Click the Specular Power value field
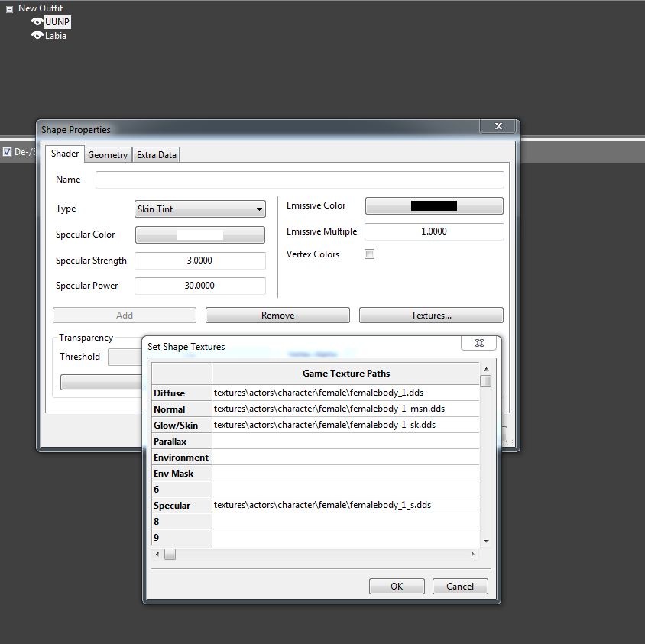The image size is (645, 644). (x=200, y=286)
